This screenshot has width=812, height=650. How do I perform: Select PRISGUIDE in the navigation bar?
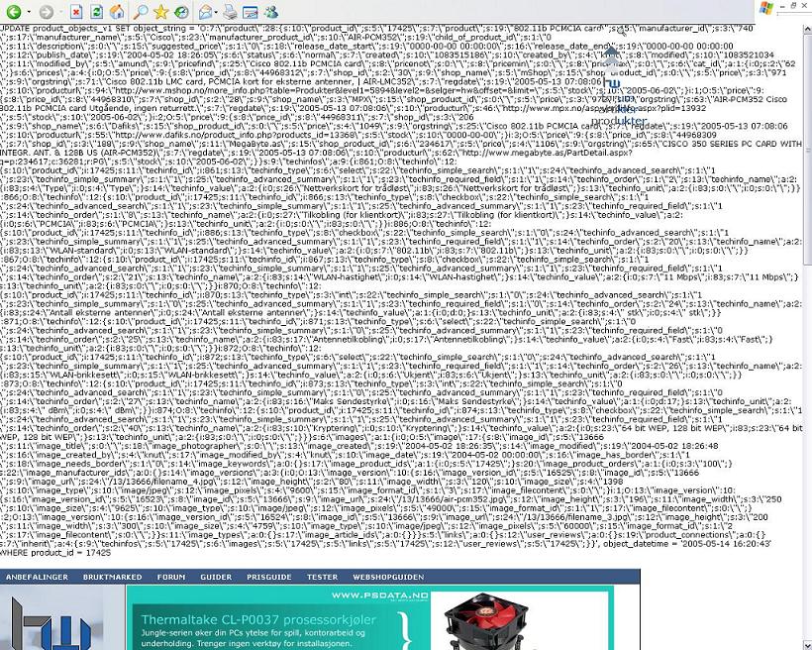click(269, 577)
